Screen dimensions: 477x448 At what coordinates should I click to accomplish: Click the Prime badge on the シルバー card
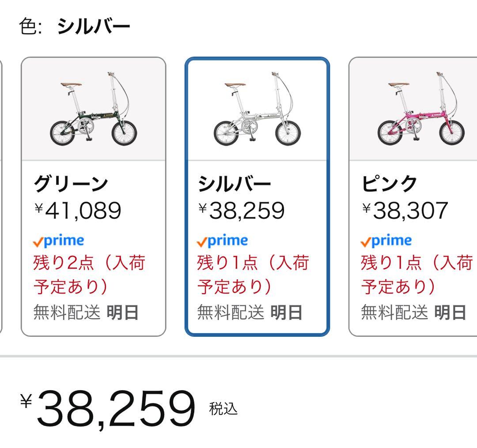222,240
